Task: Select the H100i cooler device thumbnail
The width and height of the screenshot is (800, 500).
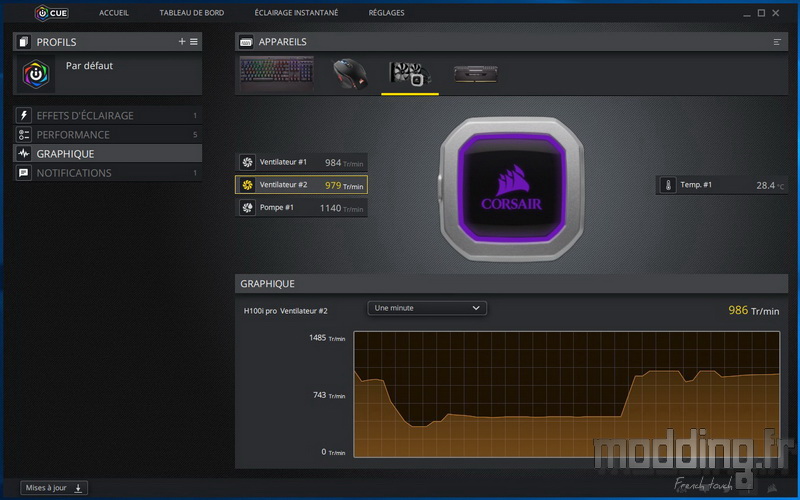Action: pos(410,74)
